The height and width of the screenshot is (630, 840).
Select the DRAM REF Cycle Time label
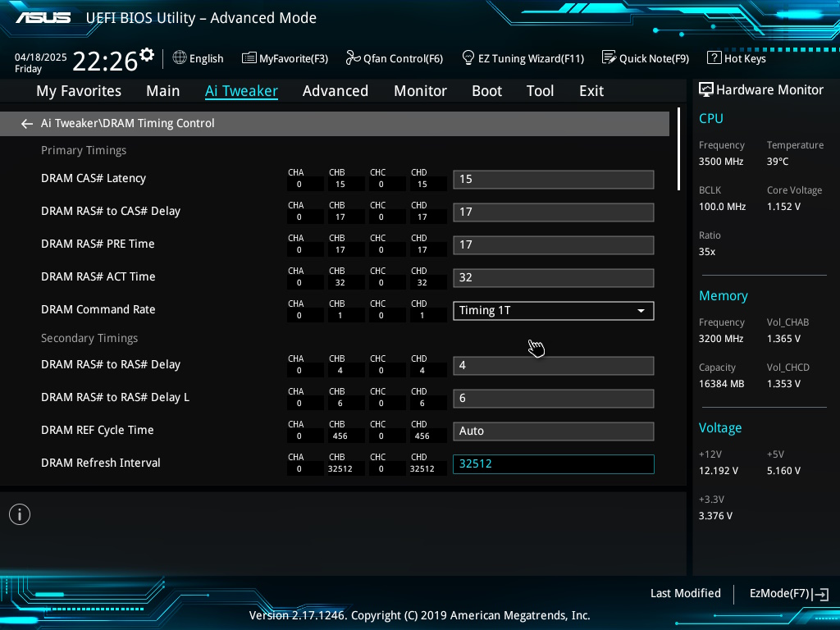pos(98,430)
